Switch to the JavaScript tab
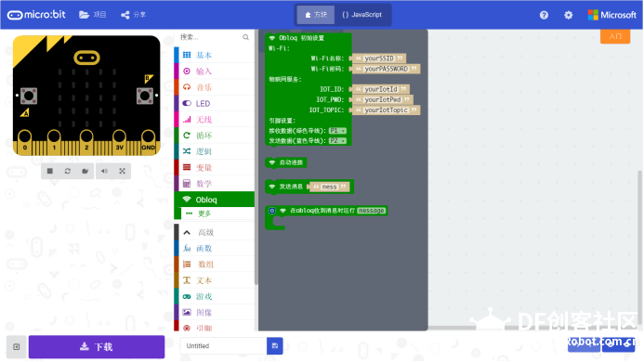Viewport: 644px width, 362px height. [x=362, y=15]
